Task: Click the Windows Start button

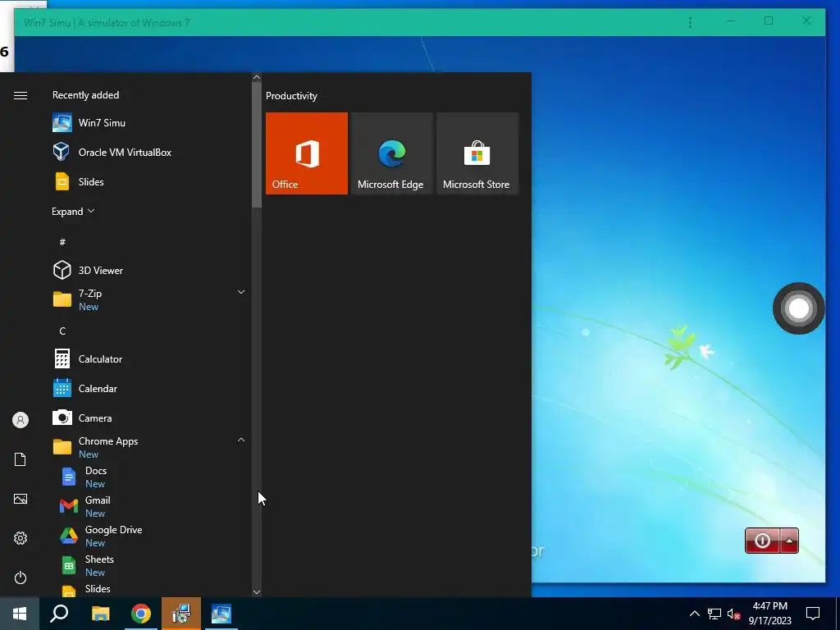Action: tap(20, 614)
